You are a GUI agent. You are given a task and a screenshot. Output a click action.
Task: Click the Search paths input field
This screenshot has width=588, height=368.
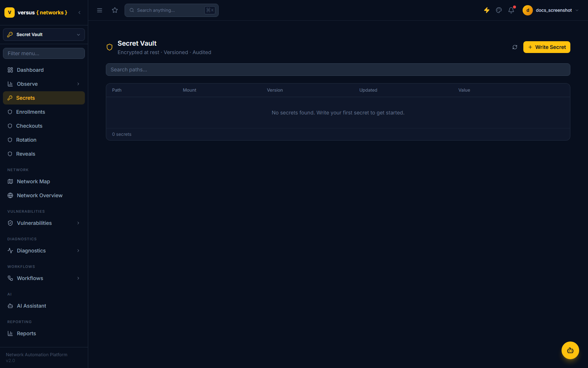(338, 70)
